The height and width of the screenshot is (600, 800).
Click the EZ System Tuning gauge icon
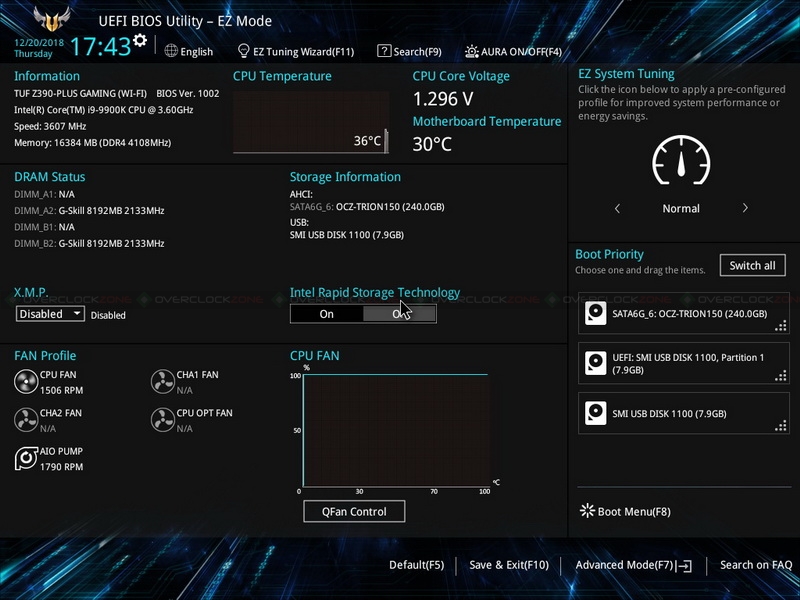[681, 160]
